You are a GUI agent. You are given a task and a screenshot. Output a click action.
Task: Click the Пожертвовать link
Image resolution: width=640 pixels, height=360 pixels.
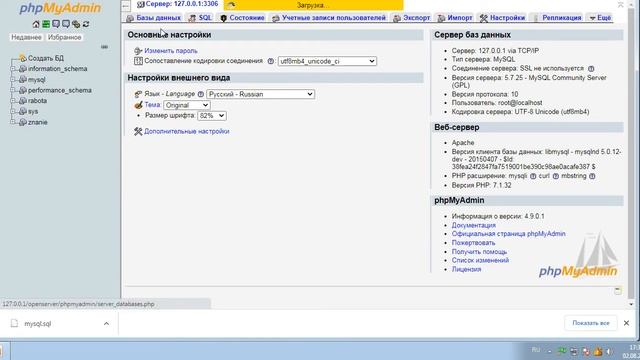click(x=473, y=243)
